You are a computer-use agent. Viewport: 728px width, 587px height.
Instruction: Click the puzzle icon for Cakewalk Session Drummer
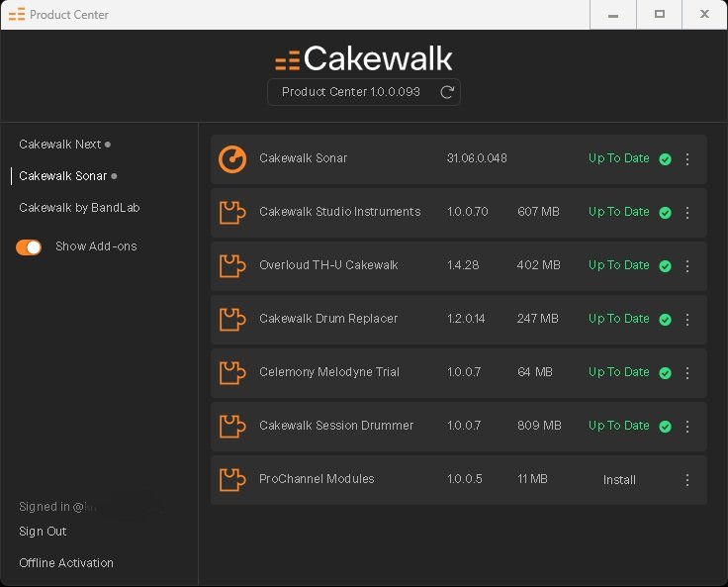232,427
